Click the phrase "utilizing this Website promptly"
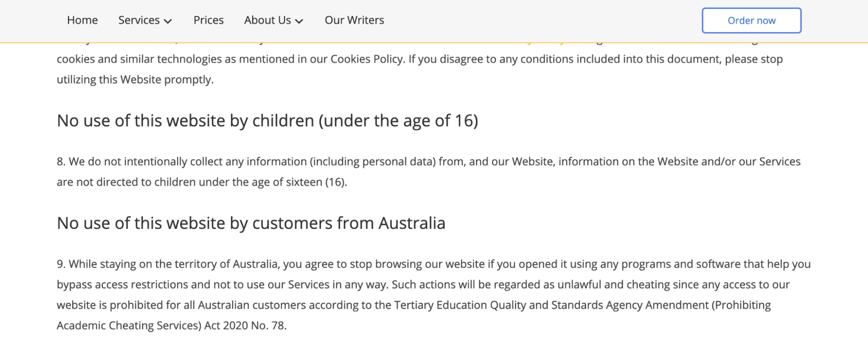Image resolution: width=868 pixels, height=346 pixels. click(x=135, y=80)
